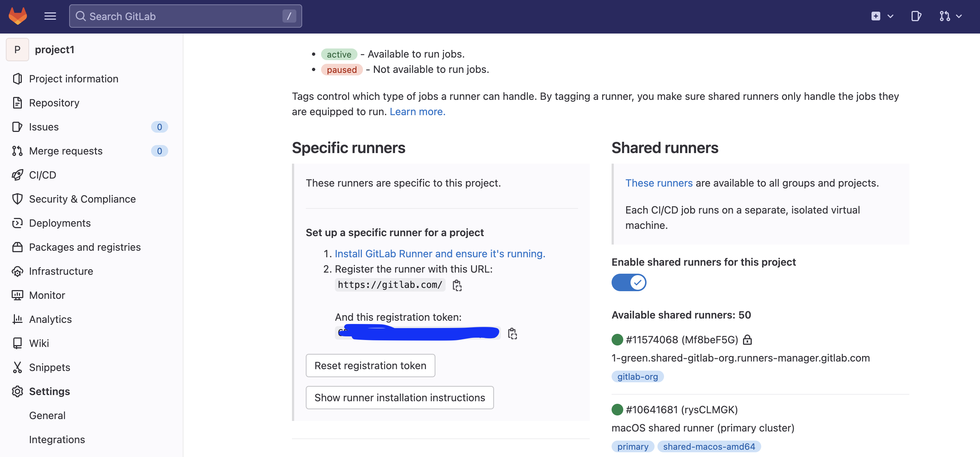Open the merge requests top bar icon
Screen dimensions: 980x457
[945, 16]
